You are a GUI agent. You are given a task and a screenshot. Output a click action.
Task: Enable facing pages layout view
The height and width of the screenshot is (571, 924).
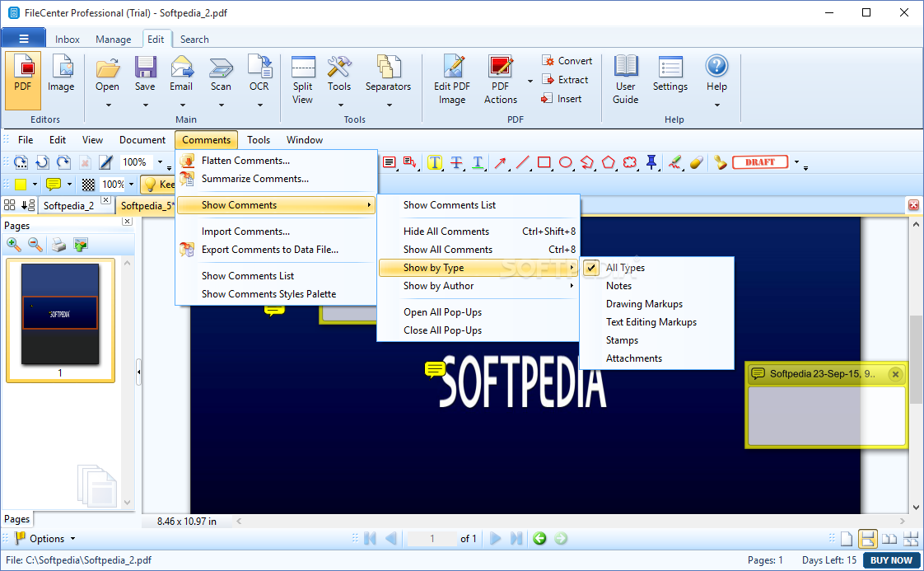tap(889, 539)
